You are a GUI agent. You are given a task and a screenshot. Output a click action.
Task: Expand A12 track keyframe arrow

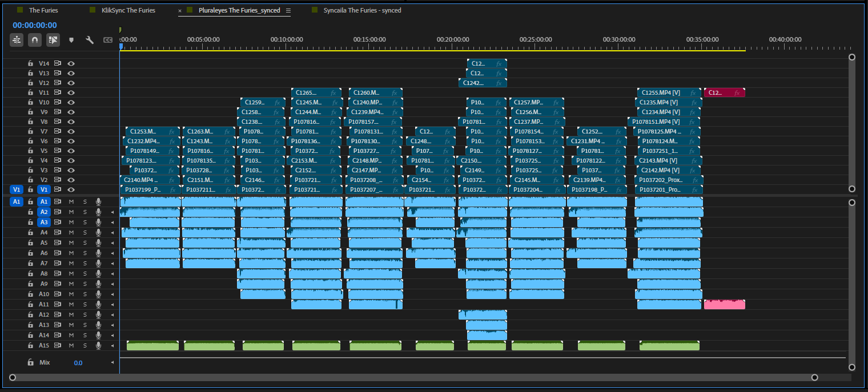pyautogui.click(x=112, y=314)
